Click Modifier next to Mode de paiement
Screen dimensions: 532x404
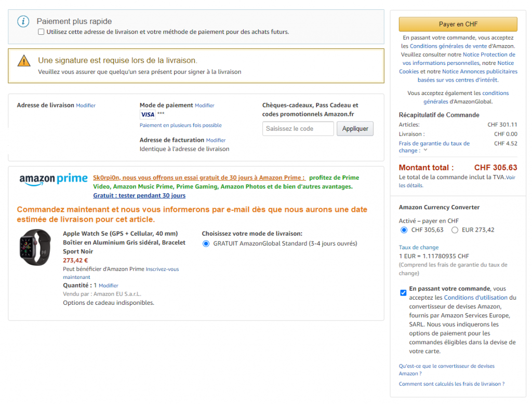[204, 105]
